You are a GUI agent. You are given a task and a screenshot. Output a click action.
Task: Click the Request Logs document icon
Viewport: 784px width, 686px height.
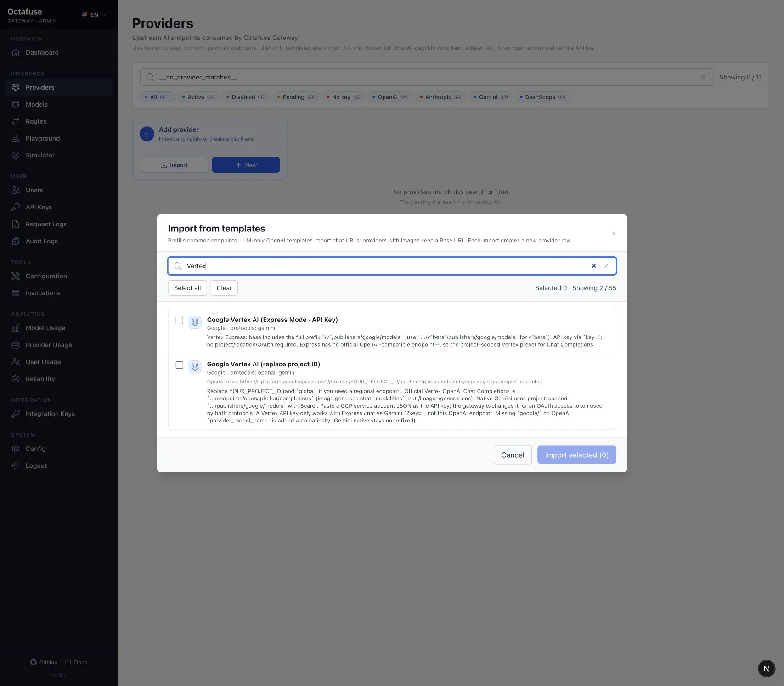(x=16, y=224)
